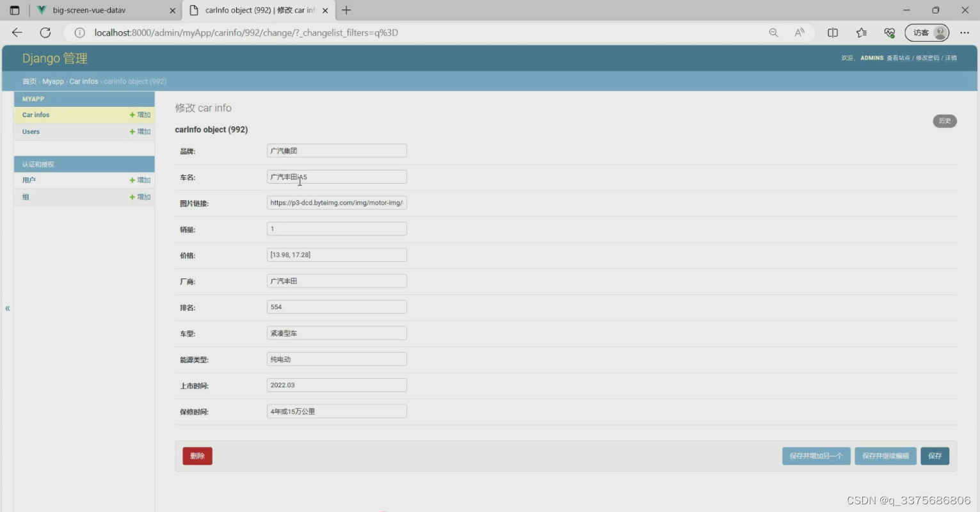The height and width of the screenshot is (512, 980).
Task: Switch to carInfo object (992) tab
Action: [259, 10]
